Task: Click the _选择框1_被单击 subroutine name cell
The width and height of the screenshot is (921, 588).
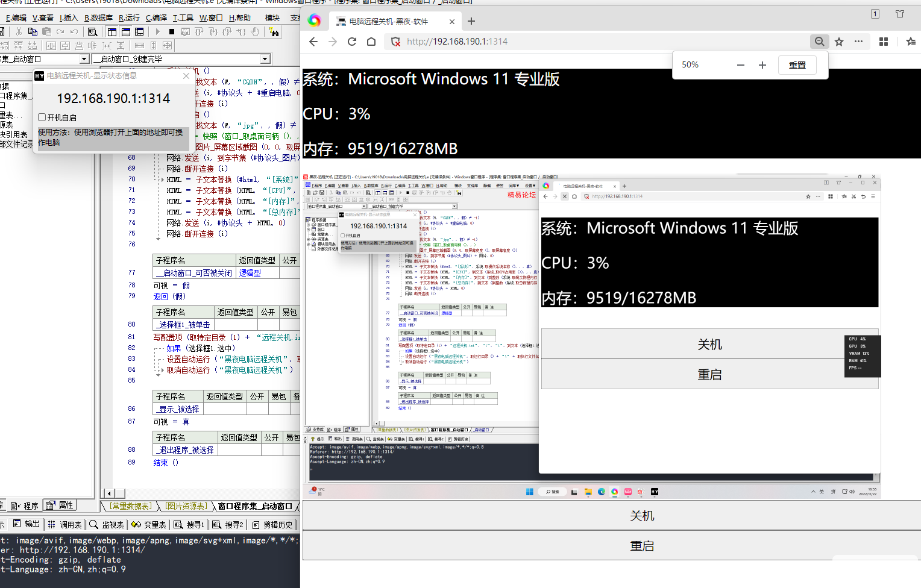Action: [x=184, y=325]
